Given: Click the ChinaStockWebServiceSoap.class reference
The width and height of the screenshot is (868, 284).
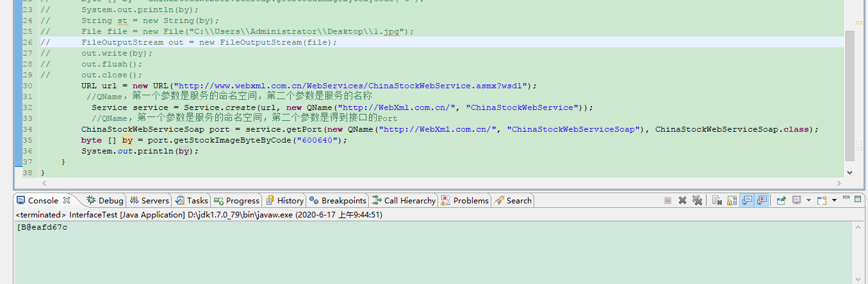Looking at the screenshot, I should tap(734, 129).
